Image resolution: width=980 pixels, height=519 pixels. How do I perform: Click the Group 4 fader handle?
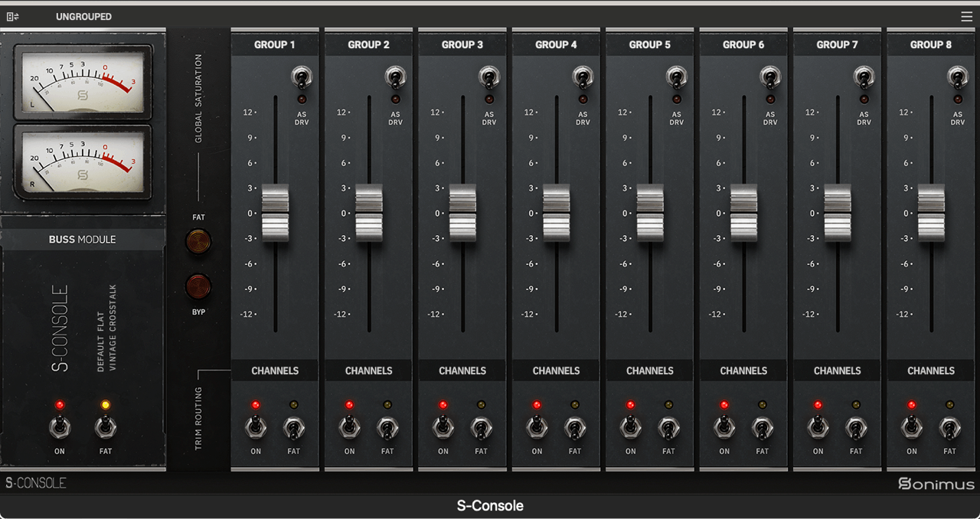tap(556, 213)
